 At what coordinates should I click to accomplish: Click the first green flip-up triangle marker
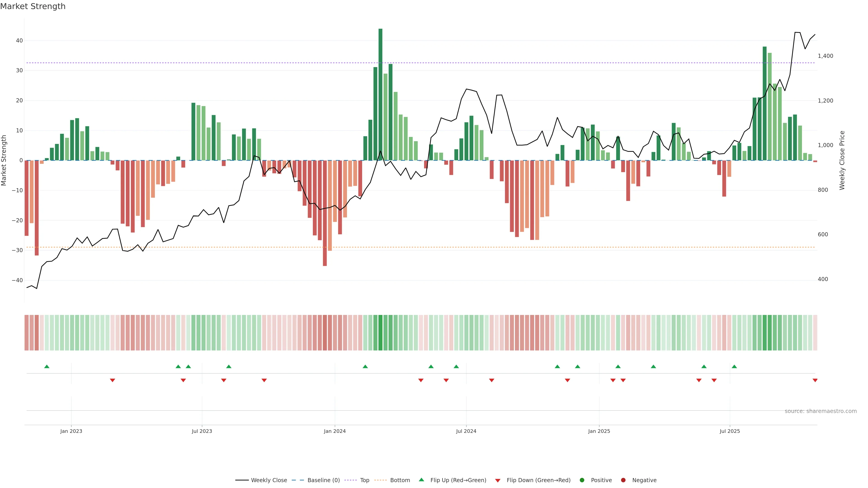pyautogui.click(x=47, y=366)
